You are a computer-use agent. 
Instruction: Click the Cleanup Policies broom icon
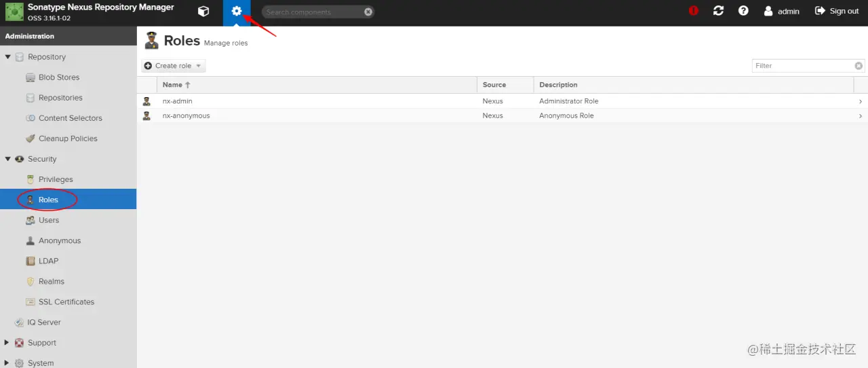coord(31,139)
